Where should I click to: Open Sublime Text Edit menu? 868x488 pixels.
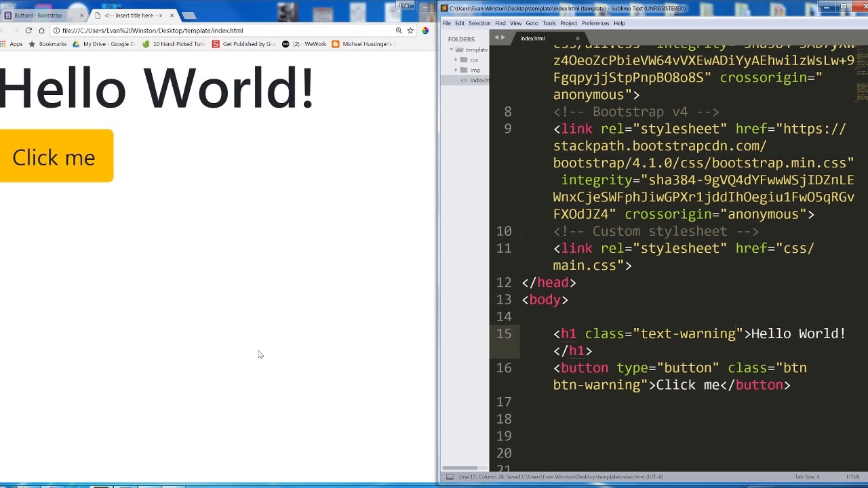click(x=460, y=23)
